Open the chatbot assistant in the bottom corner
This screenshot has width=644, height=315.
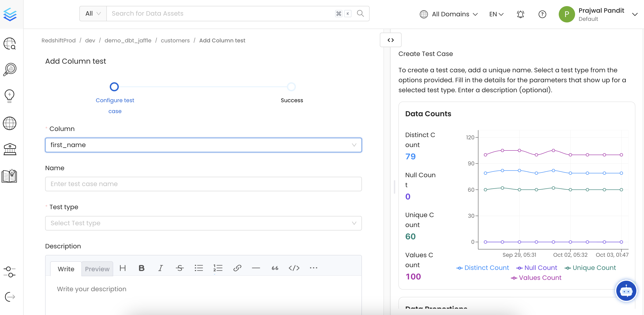pos(626,291)
